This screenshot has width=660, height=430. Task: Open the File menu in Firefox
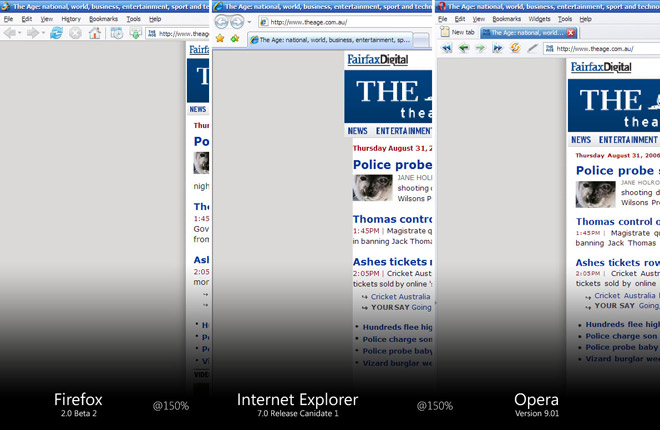click(x=8, y=19)
